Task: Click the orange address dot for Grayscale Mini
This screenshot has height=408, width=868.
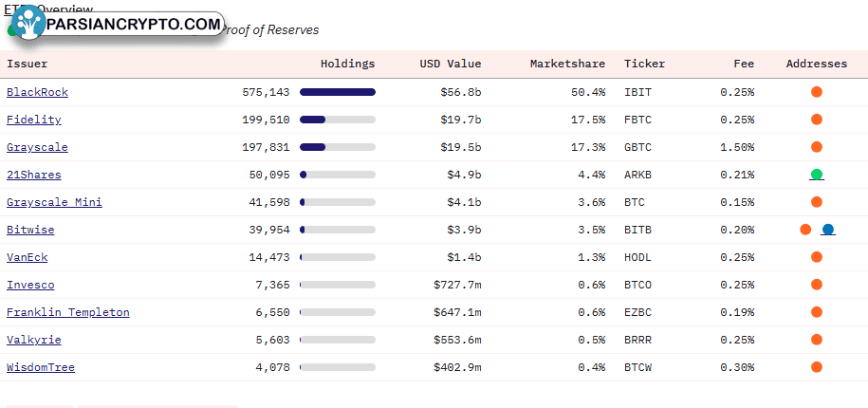Action: pos(817,202)
